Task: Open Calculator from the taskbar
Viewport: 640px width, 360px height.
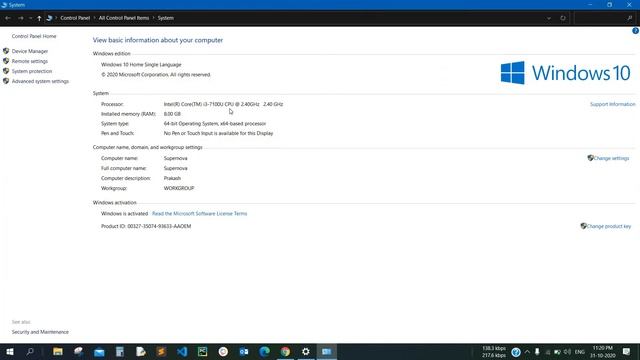Action: [x=120, y=351]
